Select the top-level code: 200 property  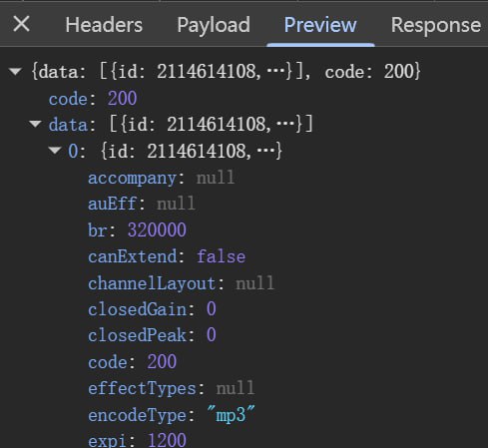[93, 99]
